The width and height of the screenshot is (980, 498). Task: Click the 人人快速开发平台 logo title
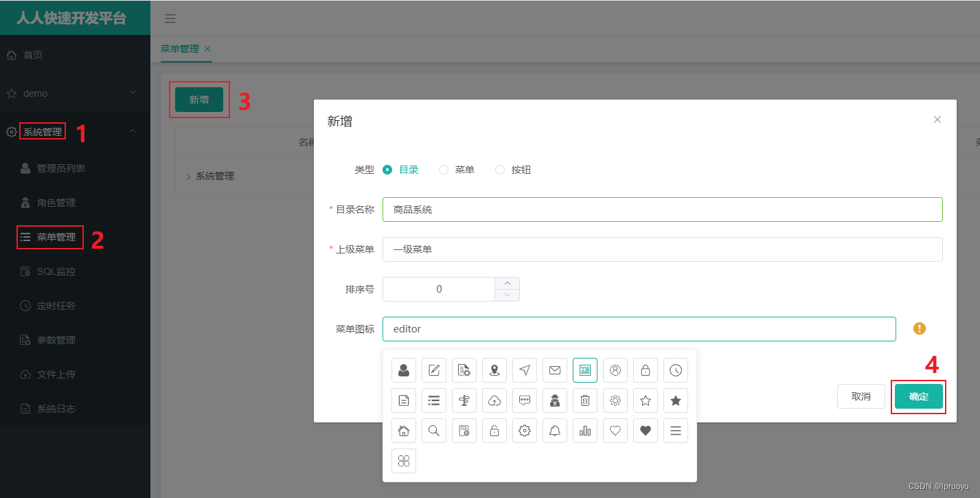[71, 18]
